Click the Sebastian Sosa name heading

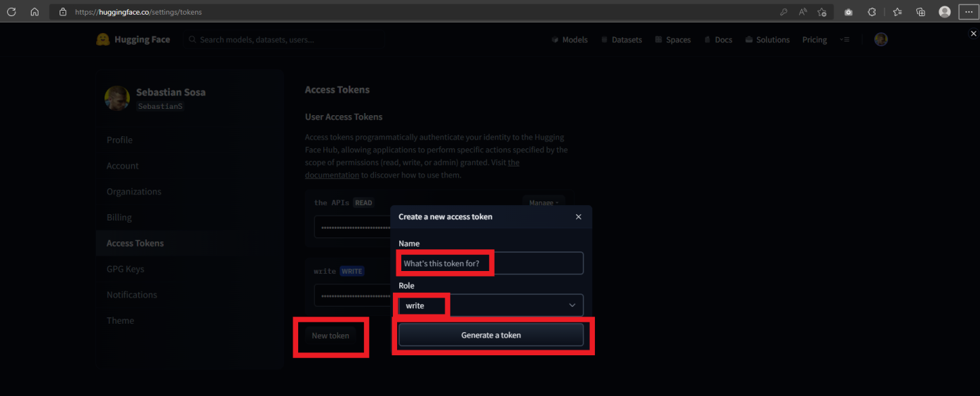pos(170,92)
